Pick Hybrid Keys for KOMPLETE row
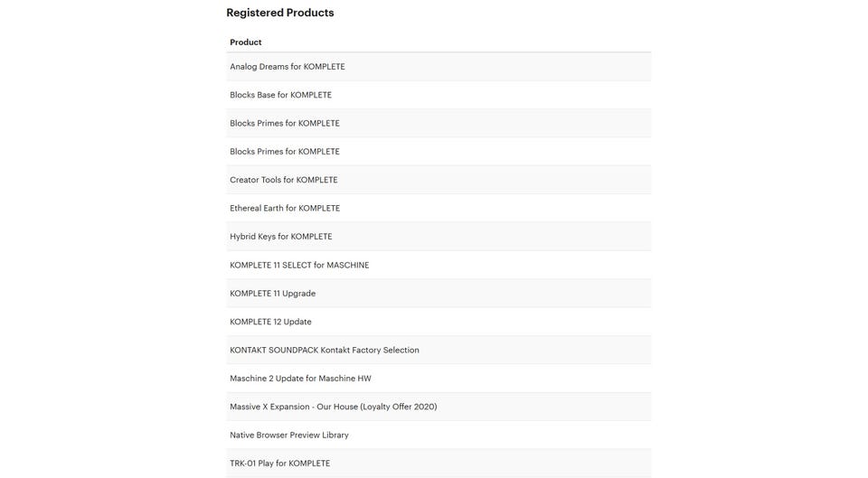This screenshot has width=868, height=478. tap(439, 236)
